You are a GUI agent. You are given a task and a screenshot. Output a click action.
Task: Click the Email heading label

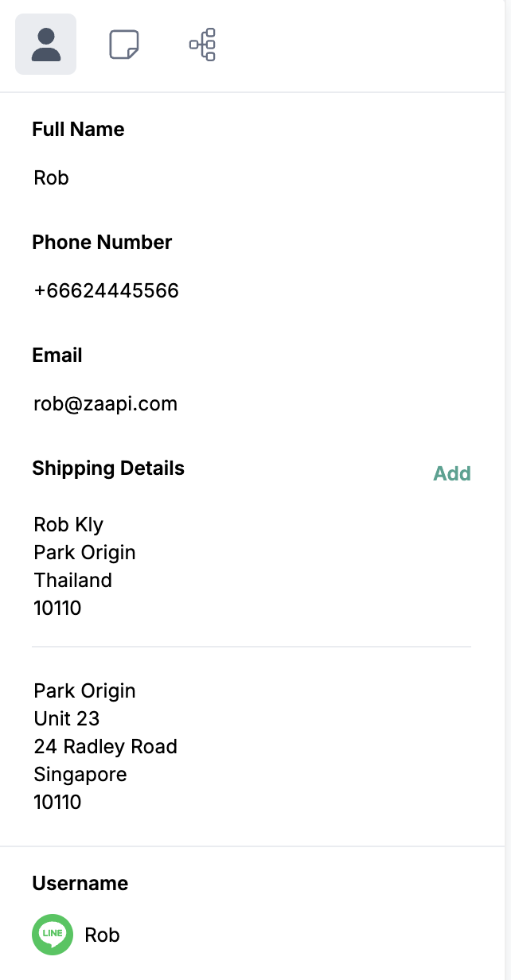(x=57, y=356)
